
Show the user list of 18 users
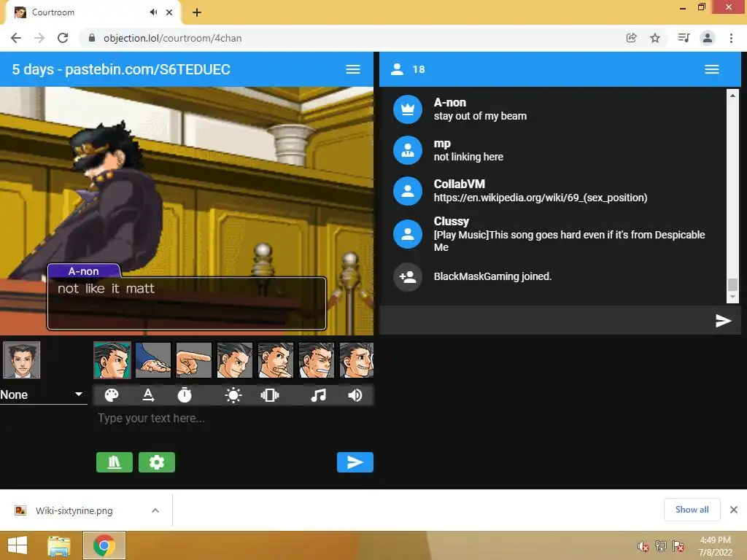coord(408,69)
